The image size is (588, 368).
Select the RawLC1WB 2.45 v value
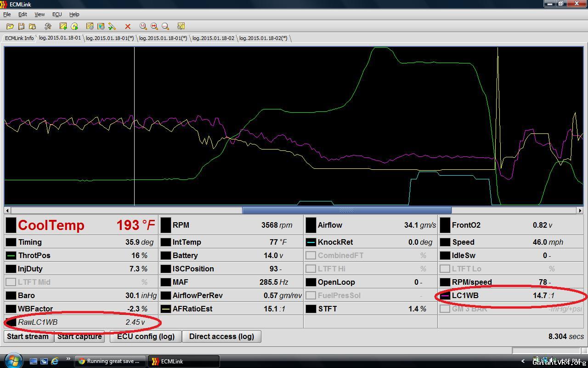point(135,322)
